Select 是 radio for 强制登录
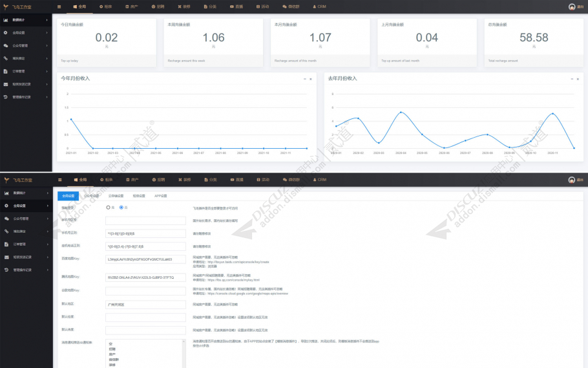588x368 pixels. tap(108, 207)
